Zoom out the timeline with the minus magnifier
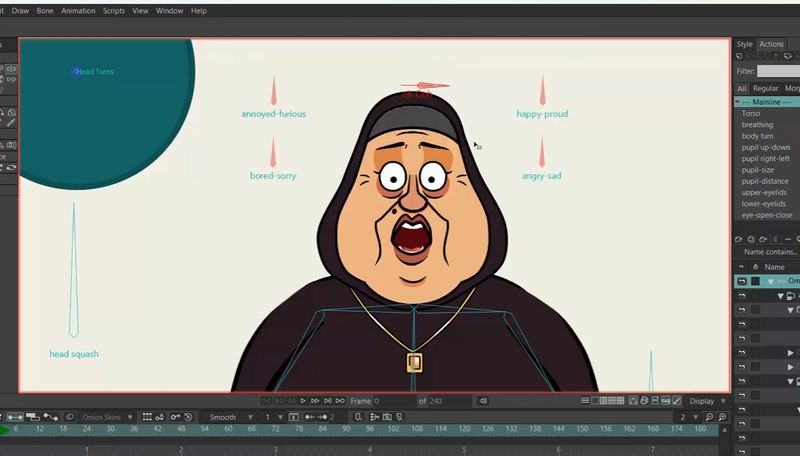Viewport: 800px width, 456px height. 709,417
